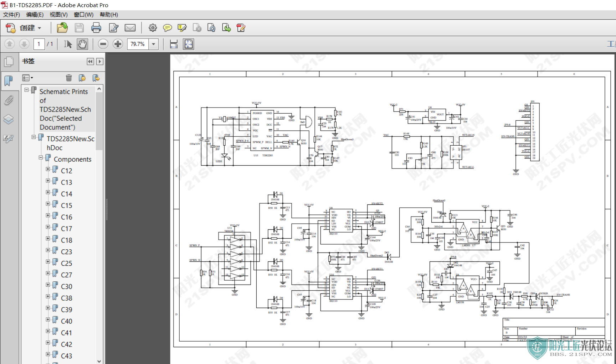Collapse bookmarks panel with left arrows

91,61
